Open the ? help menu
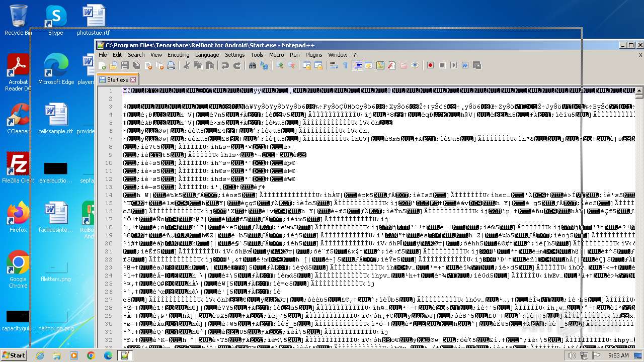The width and height of the screenshot is (644, 362). point(354,55)
